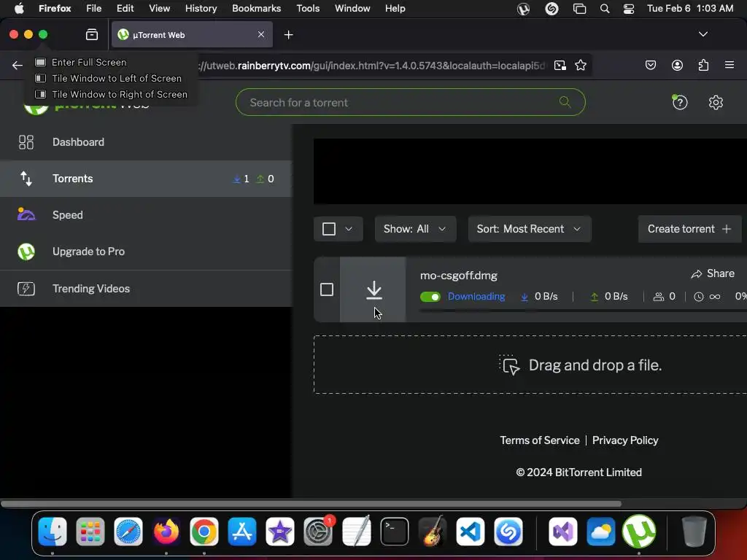Click the Firefox View icon beside tabs
Viewport: 747px width, 560px height.
[91, 34]
